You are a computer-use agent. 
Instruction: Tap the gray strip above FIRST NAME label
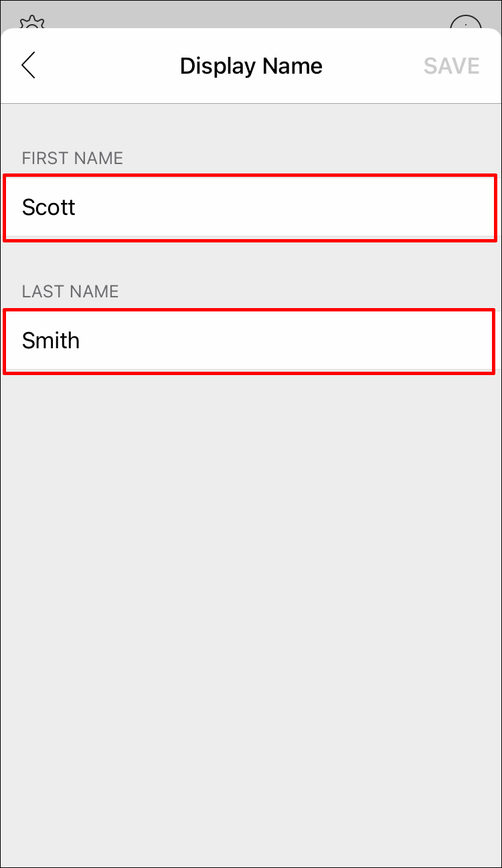point(251,126)
